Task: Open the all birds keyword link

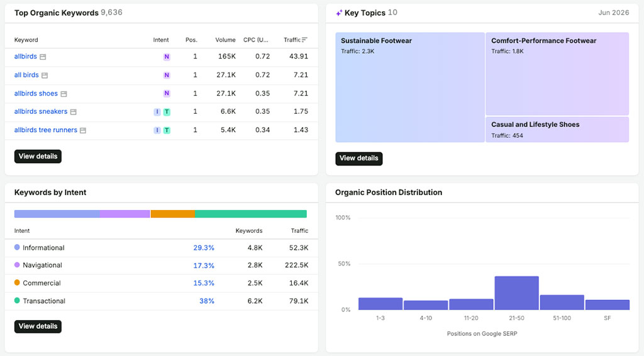Action: (x=26, y=75)
